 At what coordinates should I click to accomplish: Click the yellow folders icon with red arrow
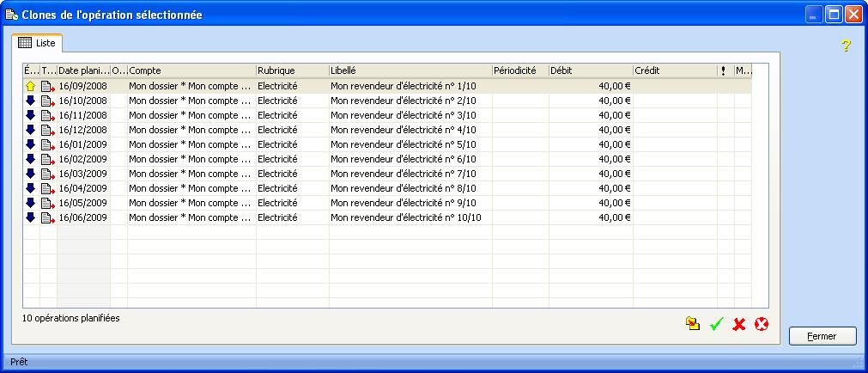tap(693, 324)
